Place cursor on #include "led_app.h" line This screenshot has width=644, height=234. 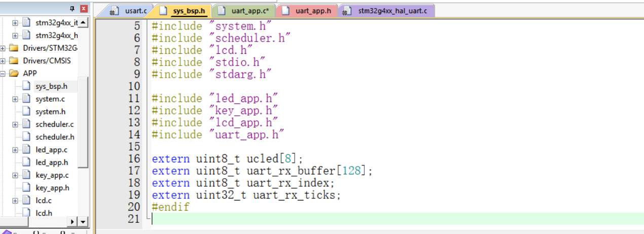(215, 98)
